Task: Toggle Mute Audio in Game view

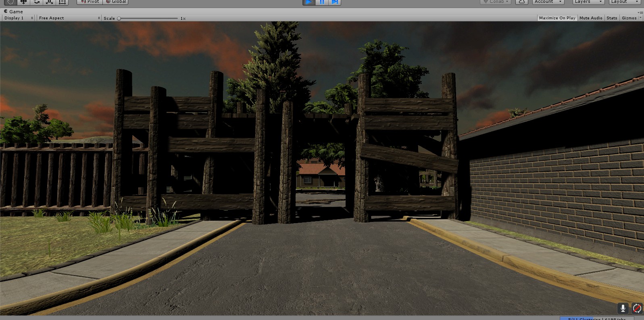Action: [590, 18]
